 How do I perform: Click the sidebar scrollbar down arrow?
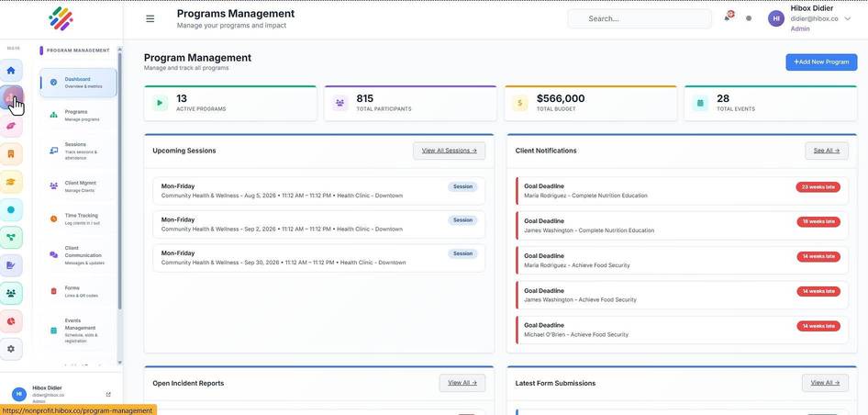120,363
